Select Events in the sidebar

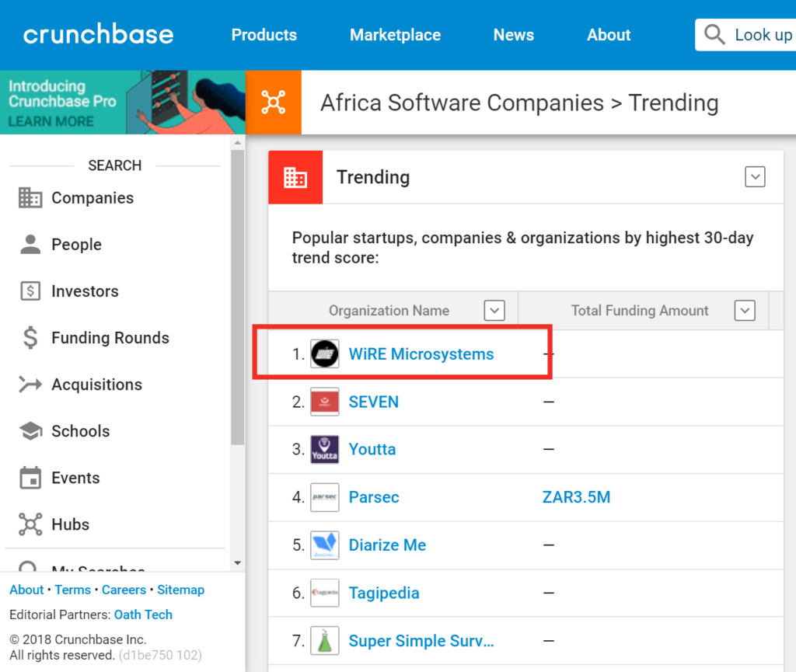click(75, 478)
